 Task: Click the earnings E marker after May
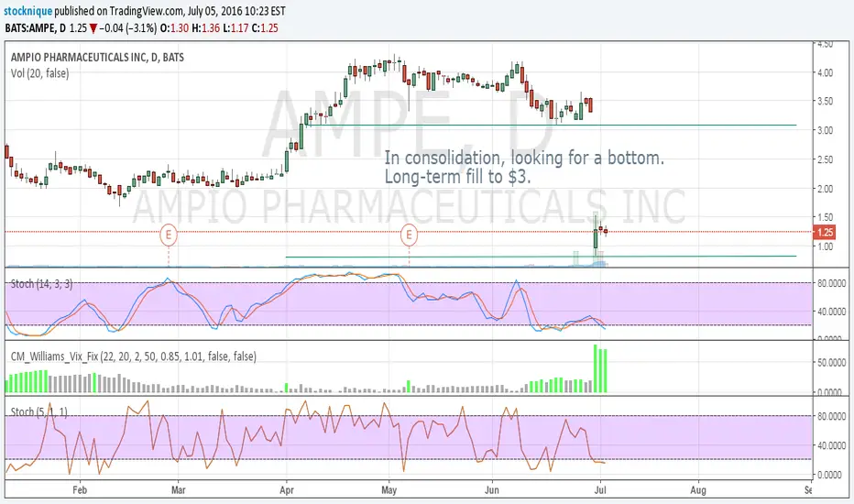coord(409,235)
